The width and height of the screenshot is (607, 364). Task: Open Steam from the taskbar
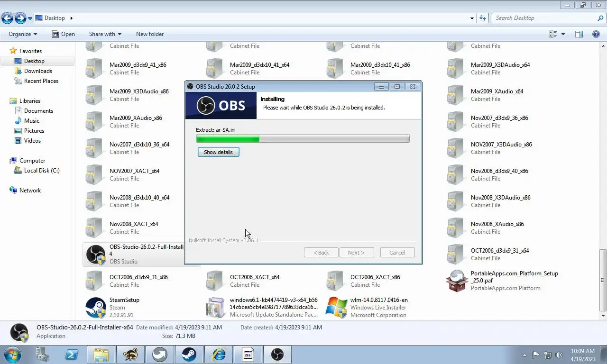(x=189, y=355)
